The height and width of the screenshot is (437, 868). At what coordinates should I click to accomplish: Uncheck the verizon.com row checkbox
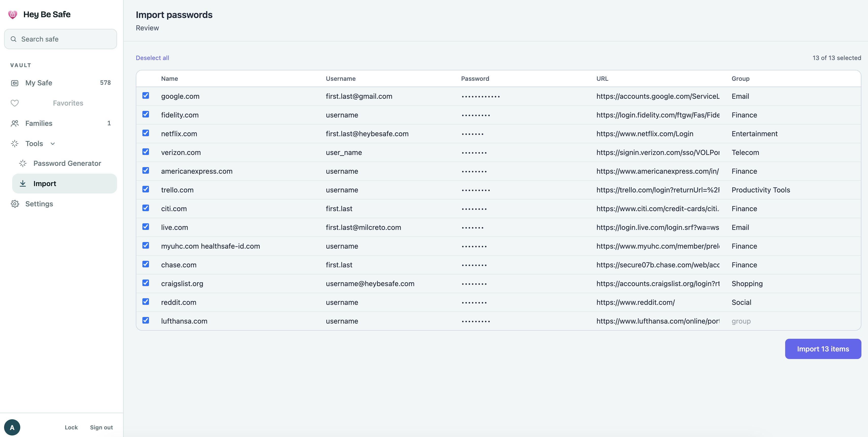coord(146,152)
